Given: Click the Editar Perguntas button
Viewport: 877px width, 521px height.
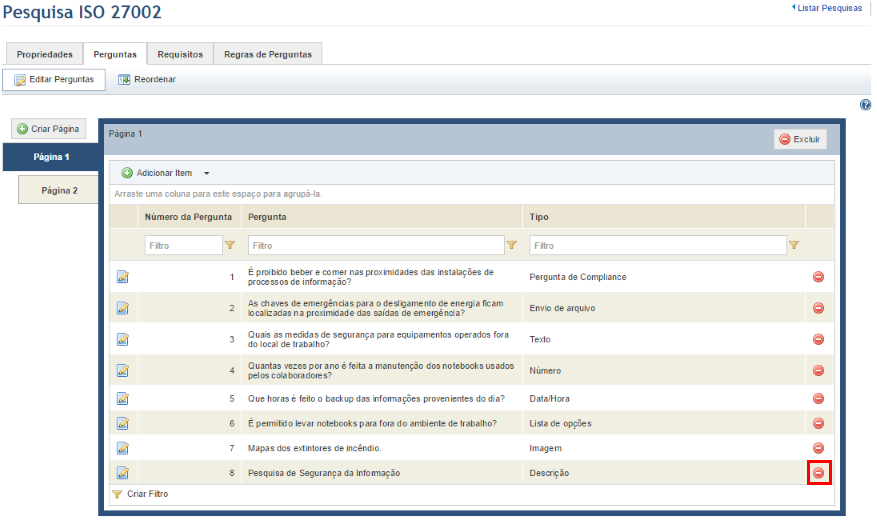Looking at the screenshot, I should tap(54, 79).
